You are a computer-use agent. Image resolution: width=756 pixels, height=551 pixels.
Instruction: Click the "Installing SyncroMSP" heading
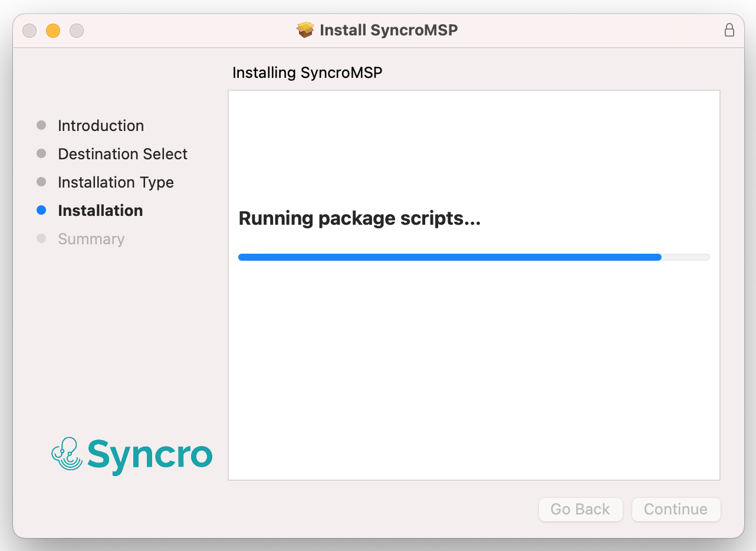[307, 73]
